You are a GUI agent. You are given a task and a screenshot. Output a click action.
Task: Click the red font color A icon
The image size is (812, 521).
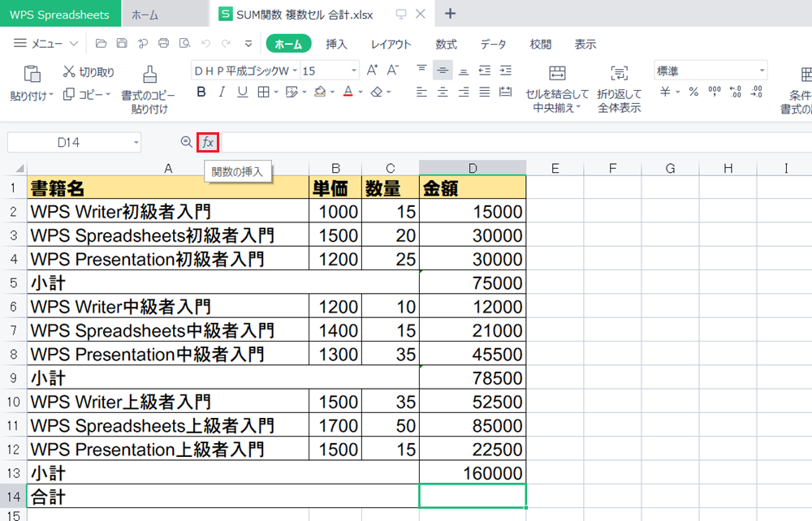click(x=348, y=92)
